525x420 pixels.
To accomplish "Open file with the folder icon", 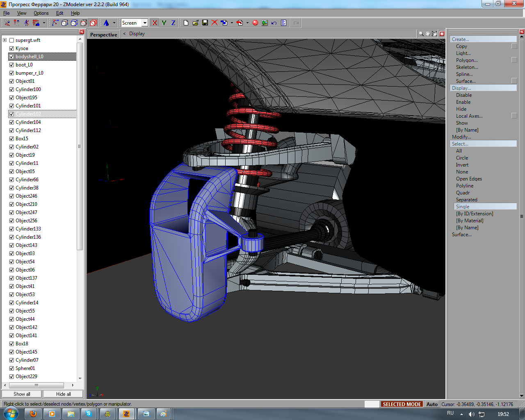I will pyautogui.click(x=196, y=23).
